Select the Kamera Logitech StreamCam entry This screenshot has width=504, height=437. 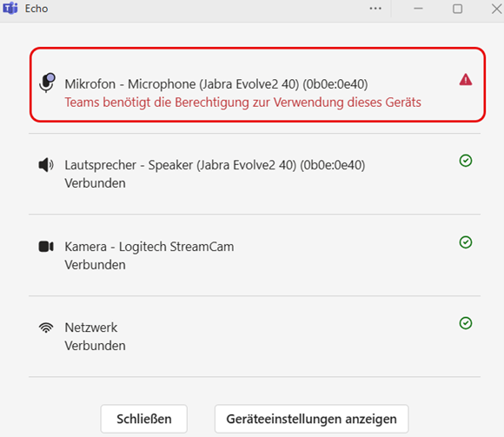pyautogui.click(x=255, y=255)
